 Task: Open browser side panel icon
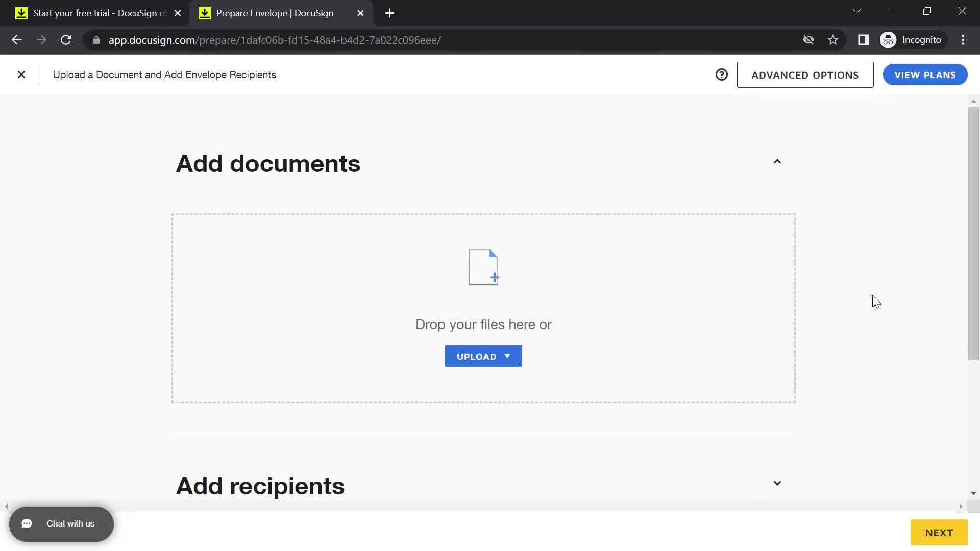click(863, 40)
